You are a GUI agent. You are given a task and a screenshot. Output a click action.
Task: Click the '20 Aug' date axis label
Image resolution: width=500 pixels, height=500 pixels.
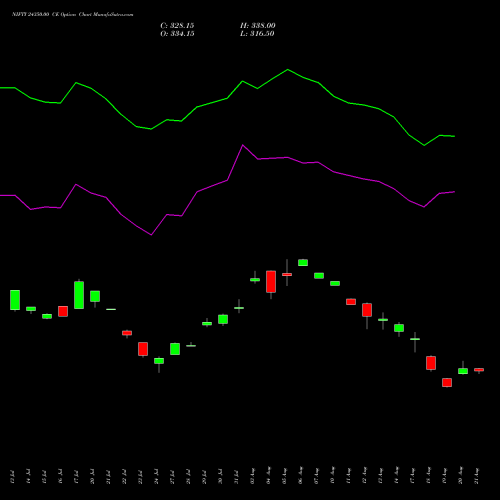pos(461,476)
